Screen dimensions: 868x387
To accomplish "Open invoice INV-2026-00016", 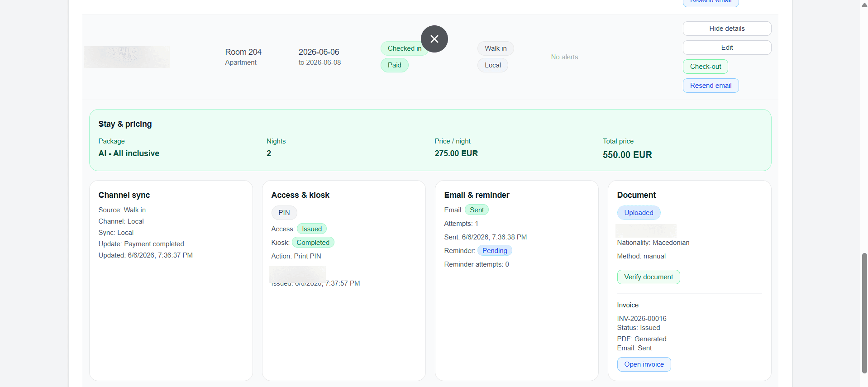I will pos(644,364).
